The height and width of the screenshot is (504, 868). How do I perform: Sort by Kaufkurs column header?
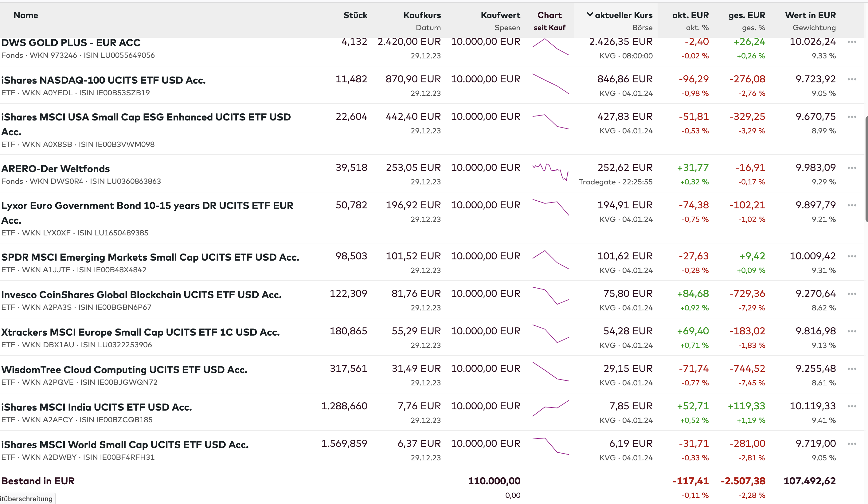[422, 15]
